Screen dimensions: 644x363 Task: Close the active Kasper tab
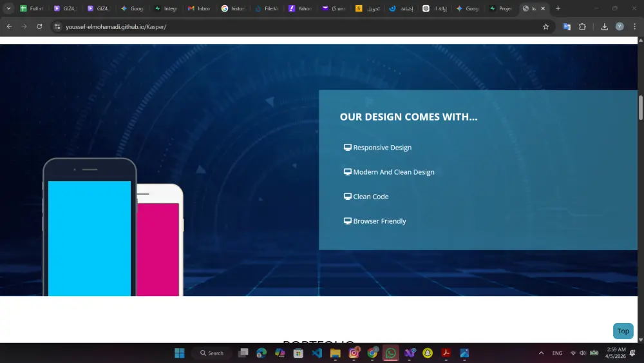point(543,8)
